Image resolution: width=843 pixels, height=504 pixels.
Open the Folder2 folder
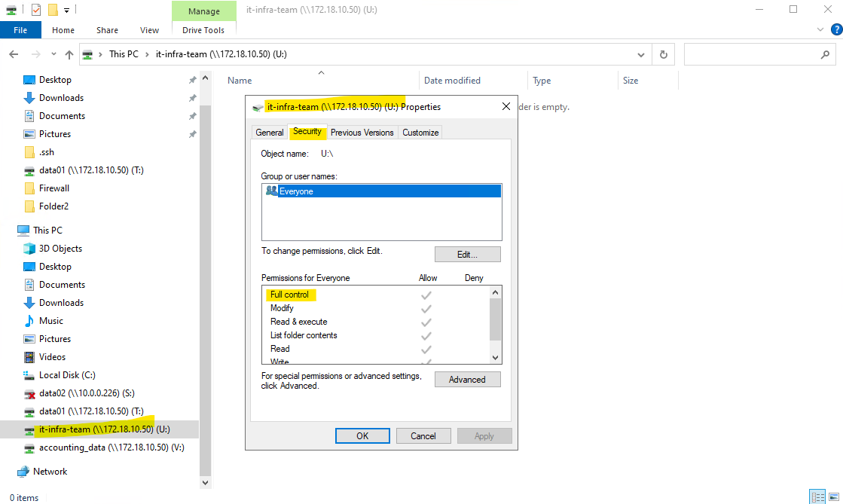click(53, 206)
